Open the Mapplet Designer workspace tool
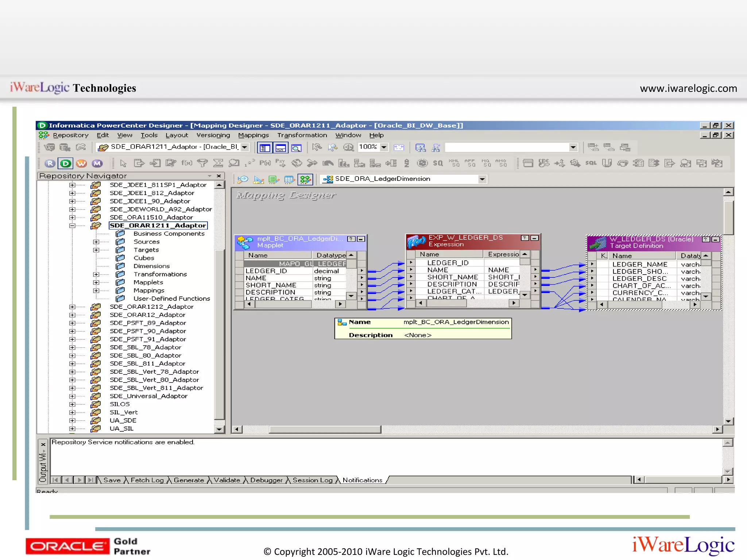The image size is (747, 560). pyautogui.click(x=290, y=179)
